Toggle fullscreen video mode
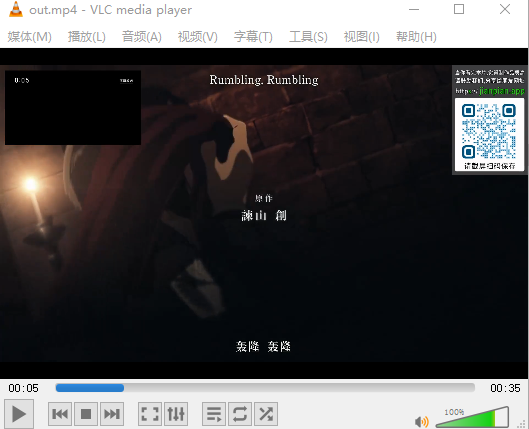Screen dimensions: 529x429 (150, 414)
